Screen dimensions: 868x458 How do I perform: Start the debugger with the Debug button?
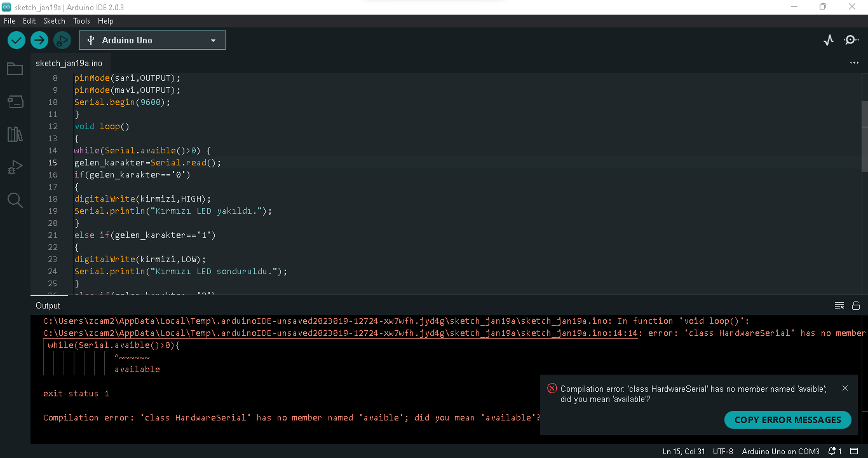[62, 40]
